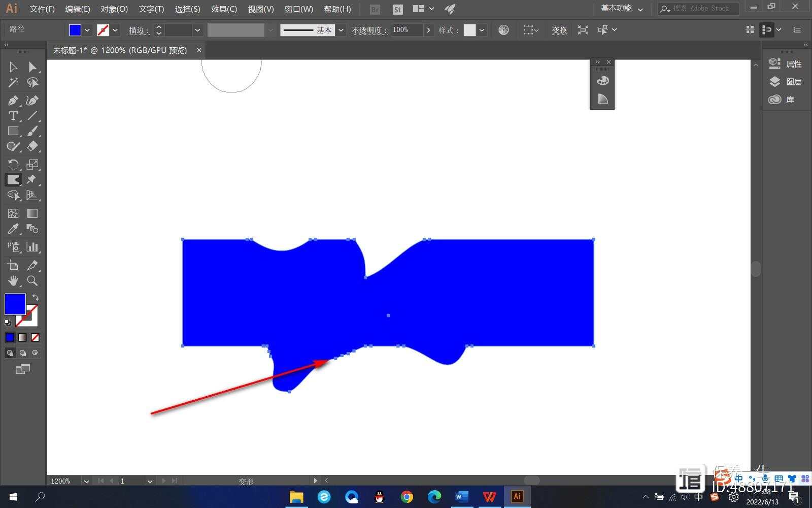The image size is (812, 508).
Task: Select the Puppet Warp pin tool
Action: click(x=32, y=180)
